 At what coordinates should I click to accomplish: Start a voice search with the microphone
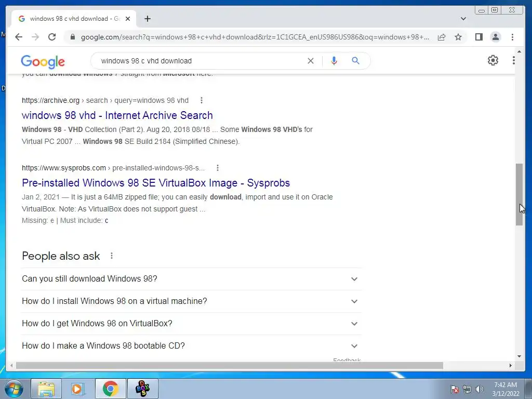pyautogui.click(x=334, y=61)
